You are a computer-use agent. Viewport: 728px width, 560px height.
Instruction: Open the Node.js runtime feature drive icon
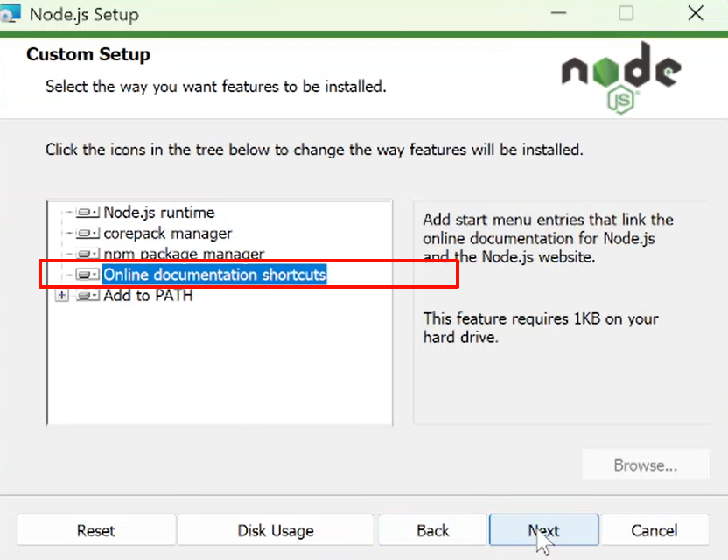(87, 213)
